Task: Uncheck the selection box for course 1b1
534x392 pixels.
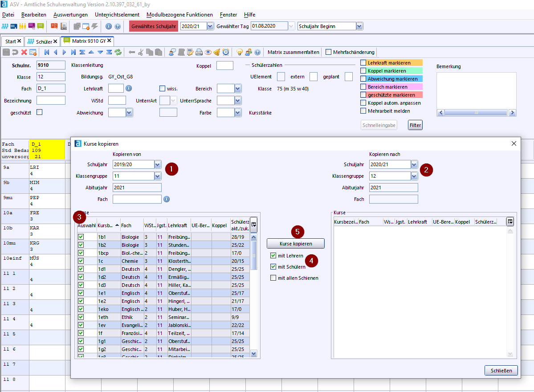Action: tap(81, 237)
